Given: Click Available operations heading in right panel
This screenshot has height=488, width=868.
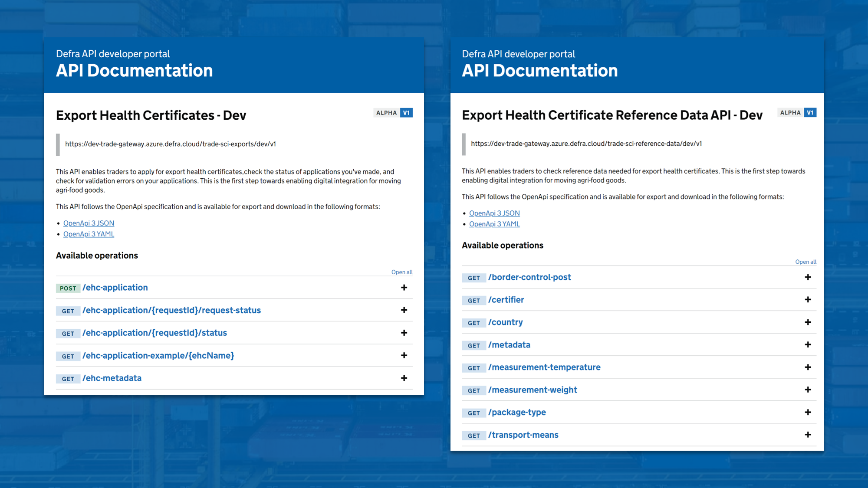Looking at the screenshot, I should pyautogui.click(x=503, y=246).
